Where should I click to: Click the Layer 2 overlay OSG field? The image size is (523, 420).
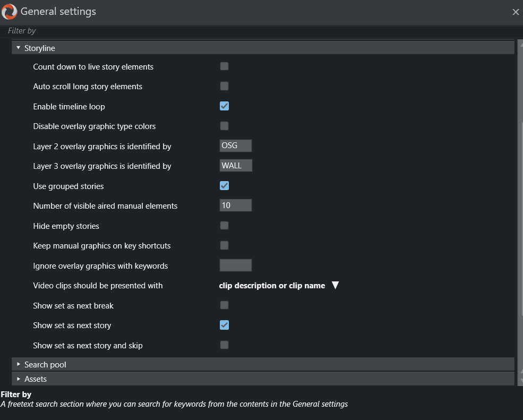[235, 146]
